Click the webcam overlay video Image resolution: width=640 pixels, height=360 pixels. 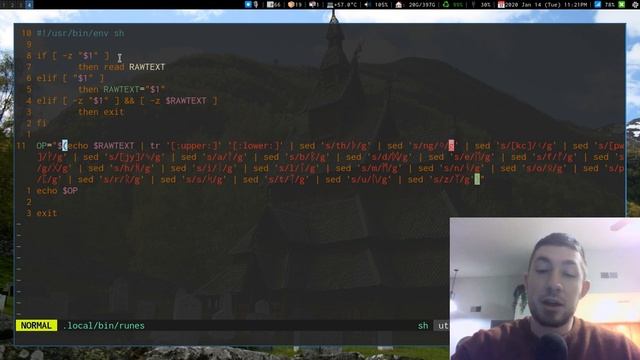point(545,289)
